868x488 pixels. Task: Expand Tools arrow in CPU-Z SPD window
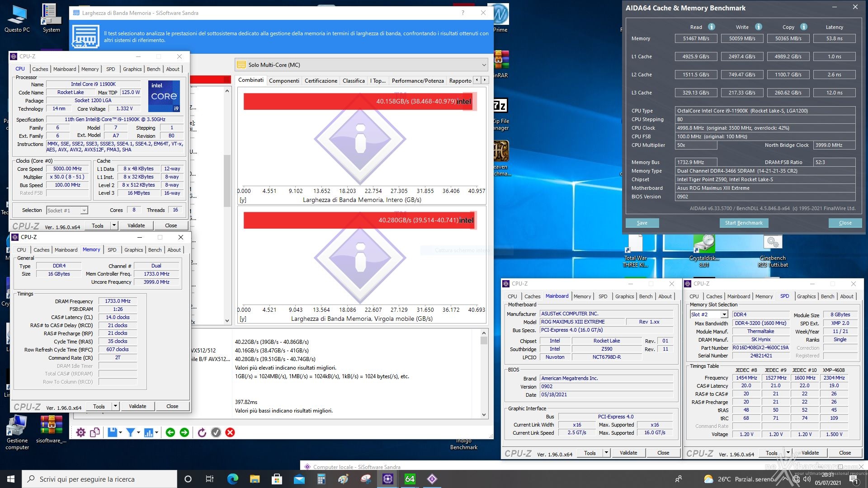(x=788, y=453)
